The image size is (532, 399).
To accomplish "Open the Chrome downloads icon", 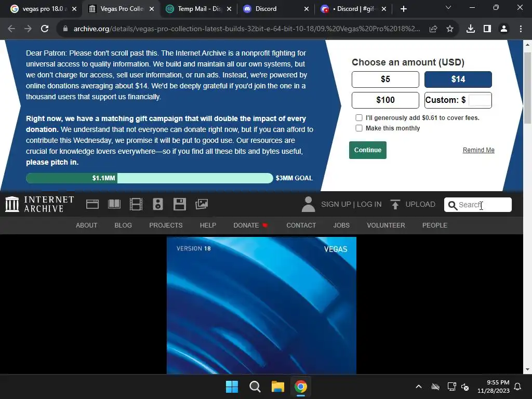I will (471, 29).
